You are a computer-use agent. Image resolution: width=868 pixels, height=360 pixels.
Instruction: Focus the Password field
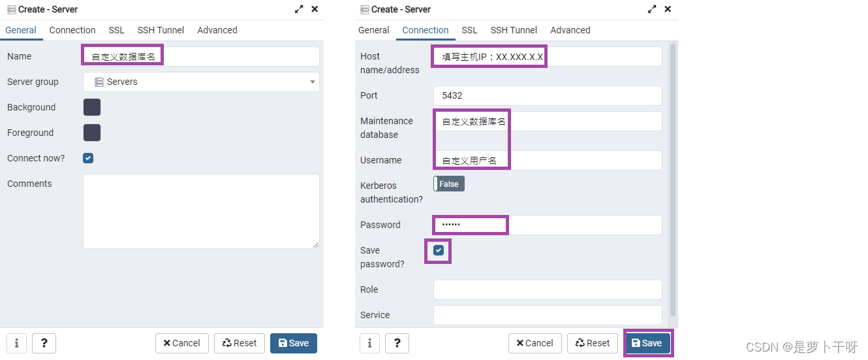click(548, 225)
